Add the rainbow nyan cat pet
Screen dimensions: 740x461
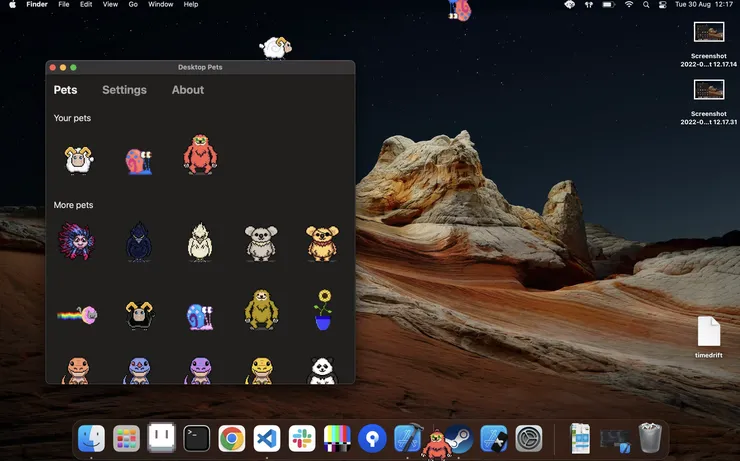(77, 315)
